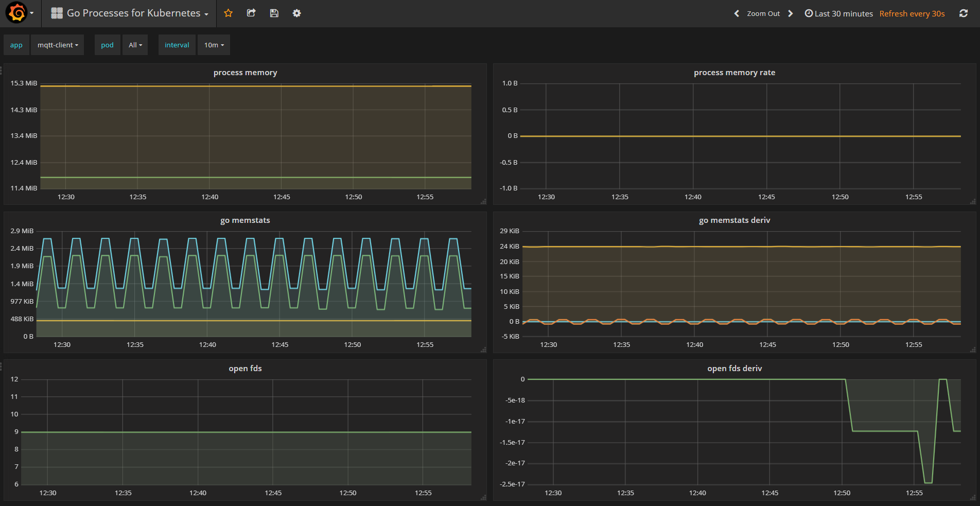Shift time range back with left arrow
This screenshot has height=506, width=980.
tap(736, 13)
